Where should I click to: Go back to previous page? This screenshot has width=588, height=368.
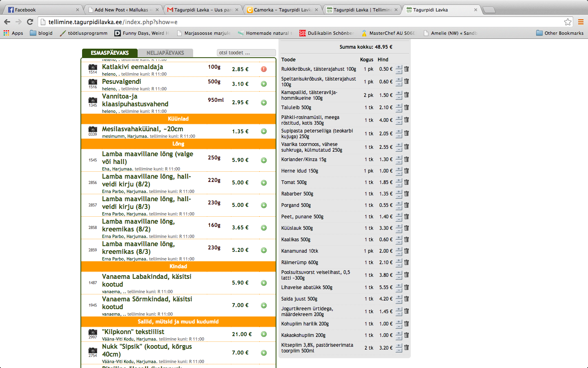click(x=7, y=22)
